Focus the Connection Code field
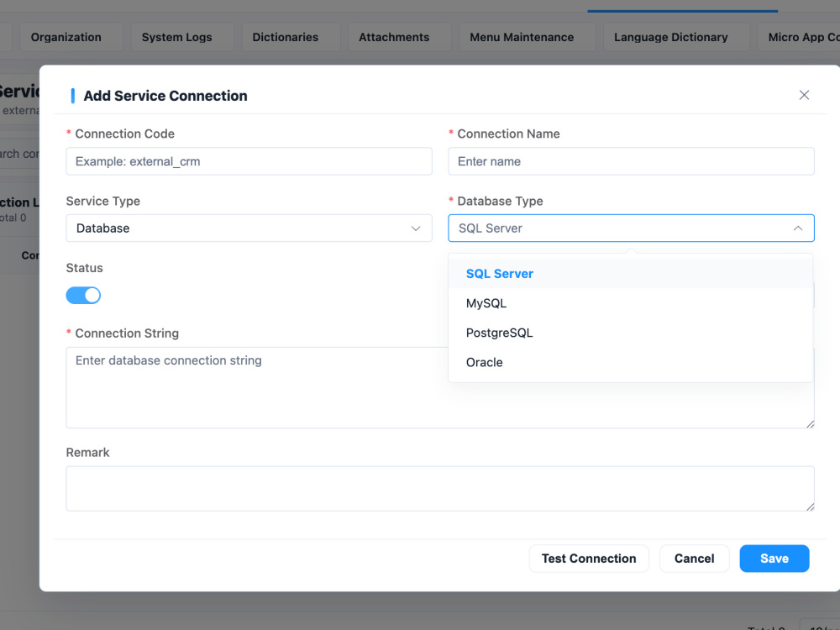The height and width of the screenshot is (630, 840). 249,161
